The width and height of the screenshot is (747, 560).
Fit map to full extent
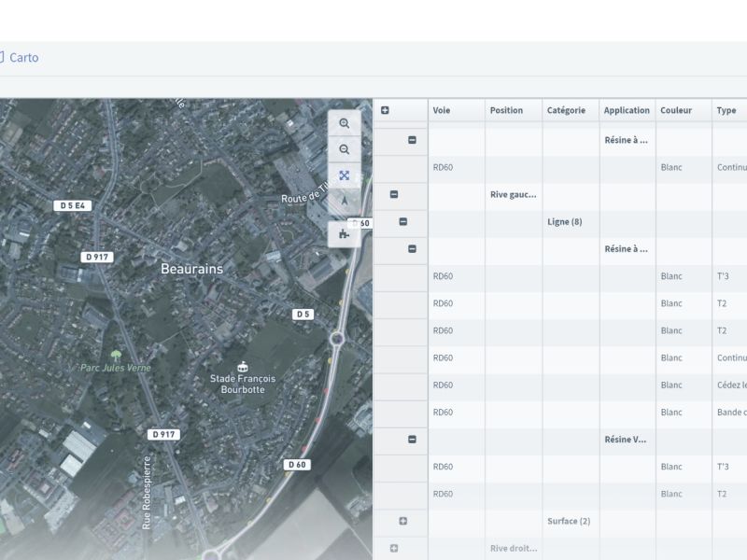(344, 175)
